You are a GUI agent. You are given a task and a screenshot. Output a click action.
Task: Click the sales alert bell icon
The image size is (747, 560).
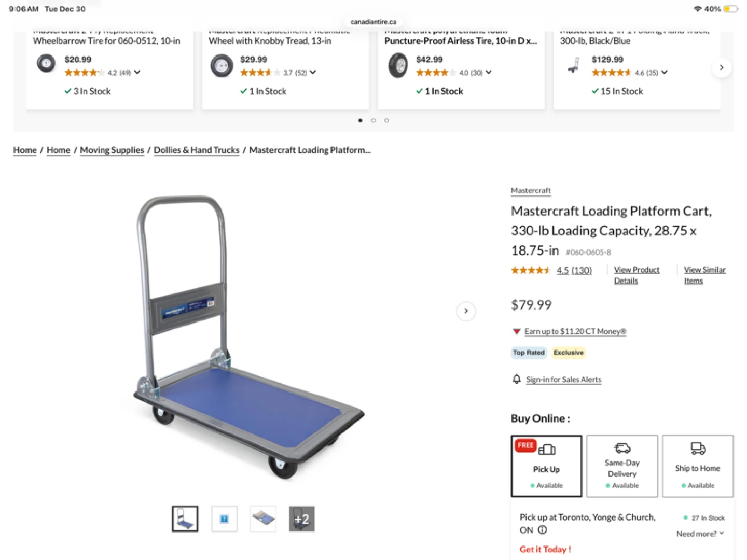[517, 379]
